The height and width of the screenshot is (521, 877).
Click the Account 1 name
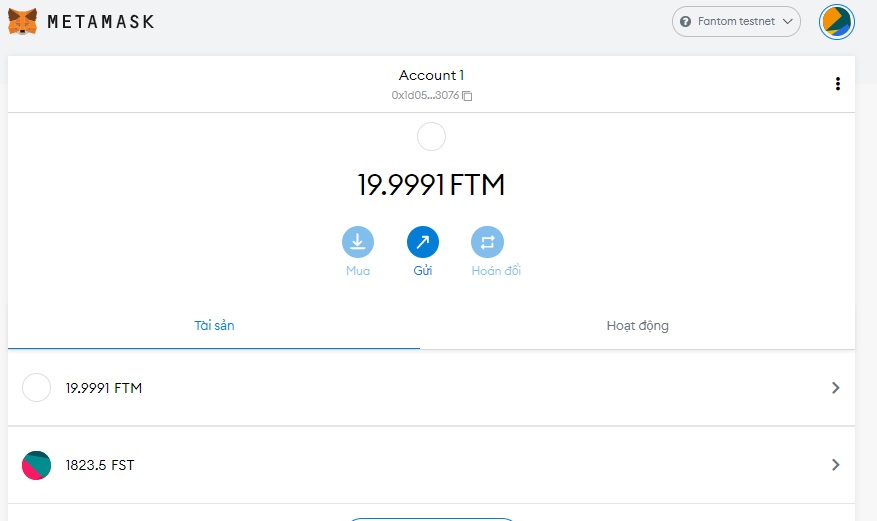(x=431, y=75)
